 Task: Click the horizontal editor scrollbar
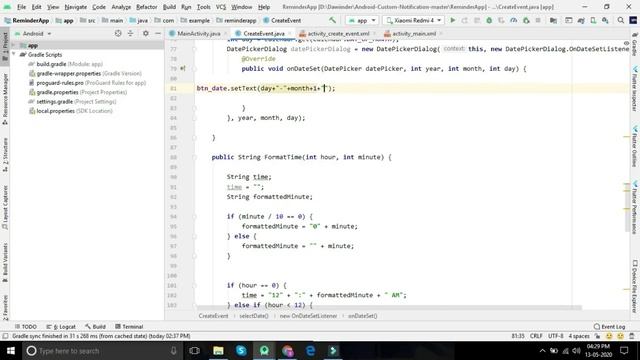(388, 307)
